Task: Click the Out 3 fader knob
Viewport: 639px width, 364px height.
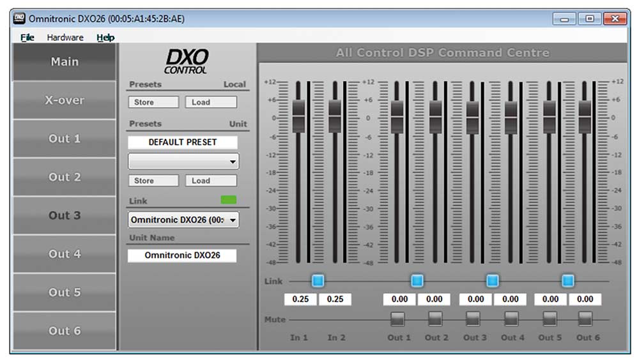Action: 472,118
